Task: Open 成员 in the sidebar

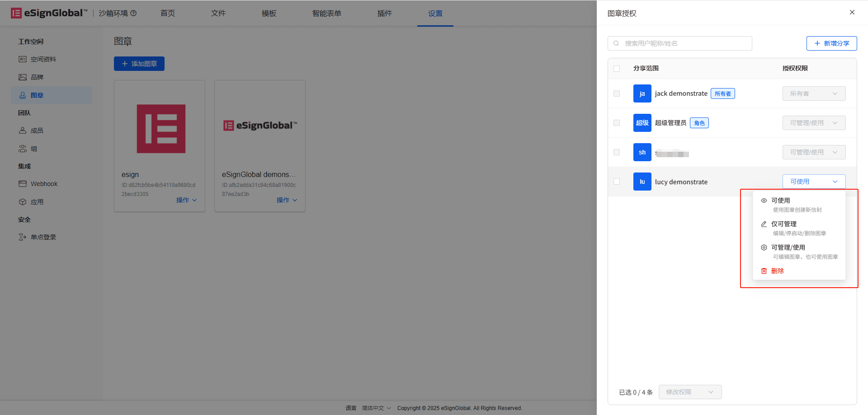Action: [x=52, y=131]
